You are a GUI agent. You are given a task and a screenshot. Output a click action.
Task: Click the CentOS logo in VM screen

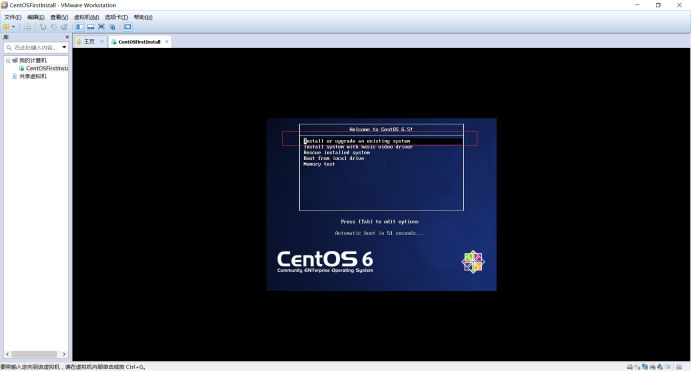[x=473, y=262]
